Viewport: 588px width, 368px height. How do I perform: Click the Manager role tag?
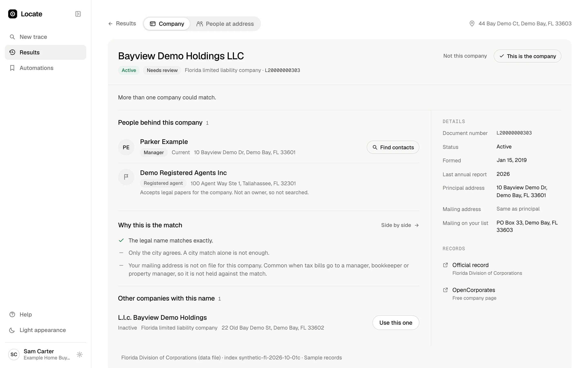[154, 153]
